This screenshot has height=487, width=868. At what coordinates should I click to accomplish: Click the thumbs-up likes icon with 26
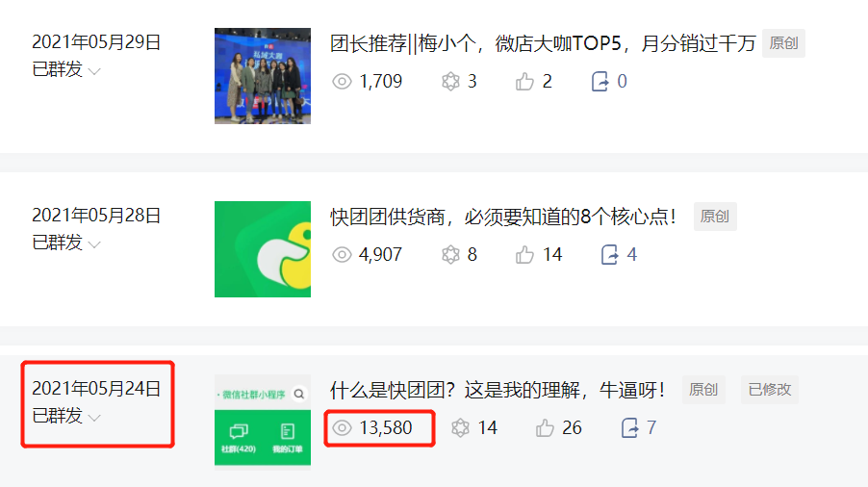(x=545, y=427)
